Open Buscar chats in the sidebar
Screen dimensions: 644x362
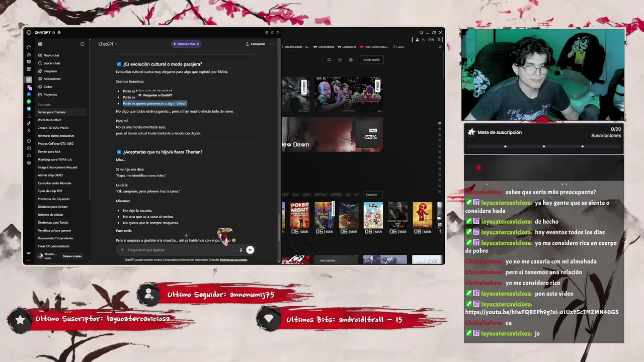point(48,63)
